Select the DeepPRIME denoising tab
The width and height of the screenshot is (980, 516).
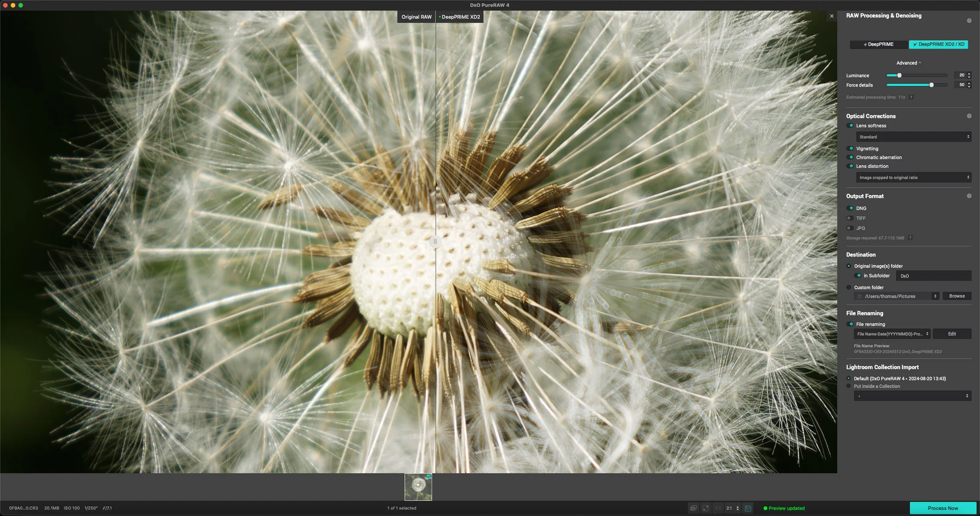(x=878, y=44)
